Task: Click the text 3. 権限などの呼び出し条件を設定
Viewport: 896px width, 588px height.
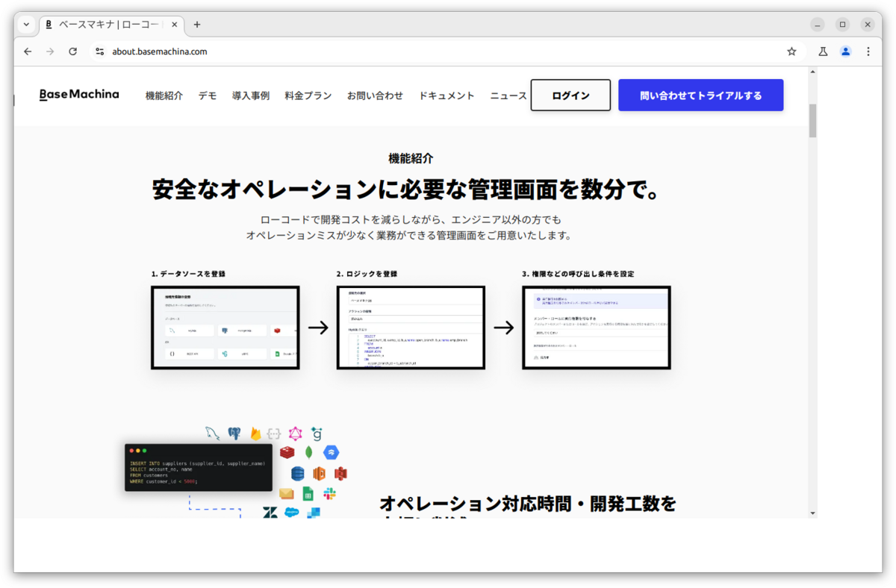Action: pos(579,274)
